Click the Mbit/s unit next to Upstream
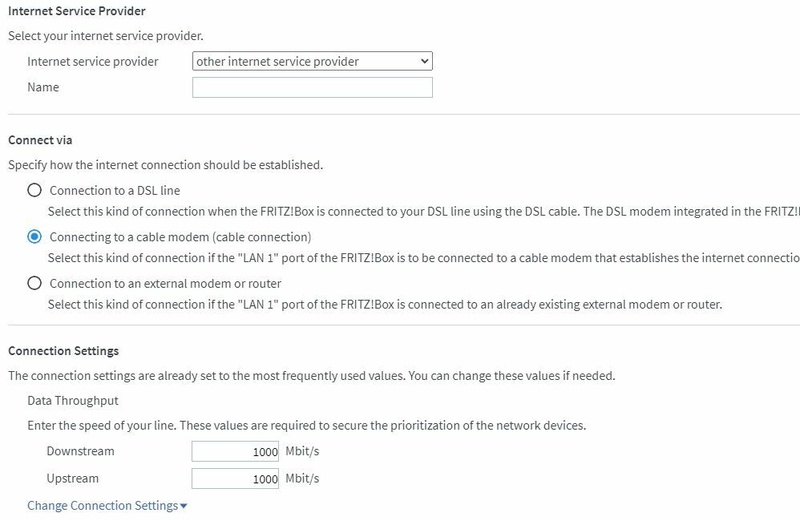The image size is (800, 521). tap(302, 479)
